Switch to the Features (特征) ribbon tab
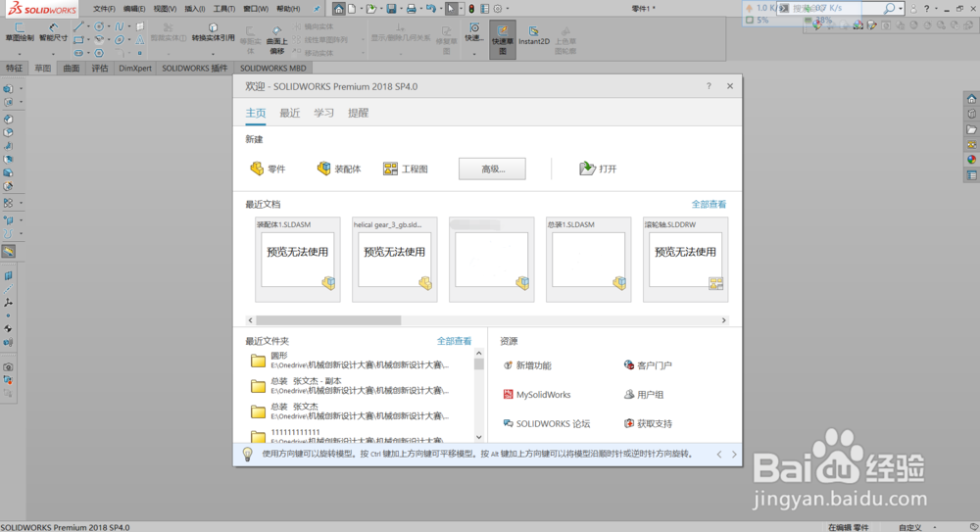 [15, 69]
